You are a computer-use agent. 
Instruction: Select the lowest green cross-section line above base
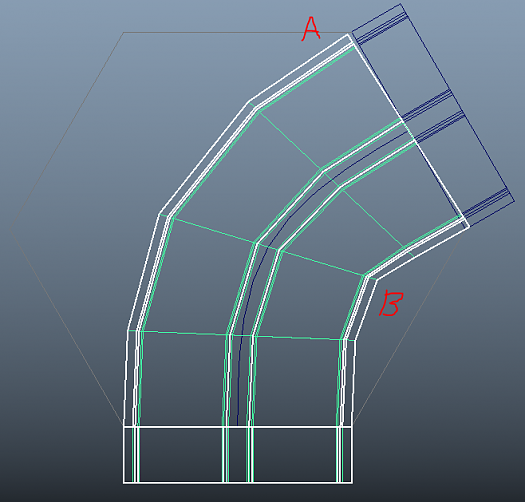tap(241, 336)
